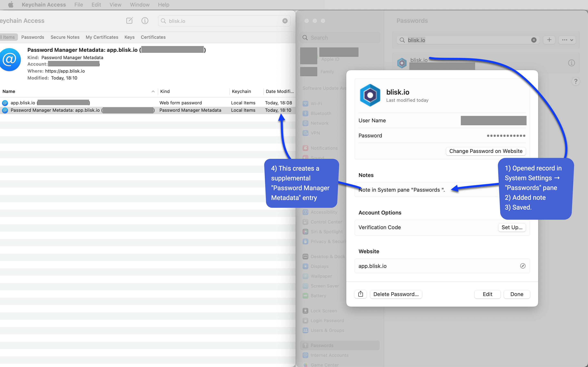Switch to the My Certificates tab
Viewport: 588px width, 367px height.
[x=102, y=37]
